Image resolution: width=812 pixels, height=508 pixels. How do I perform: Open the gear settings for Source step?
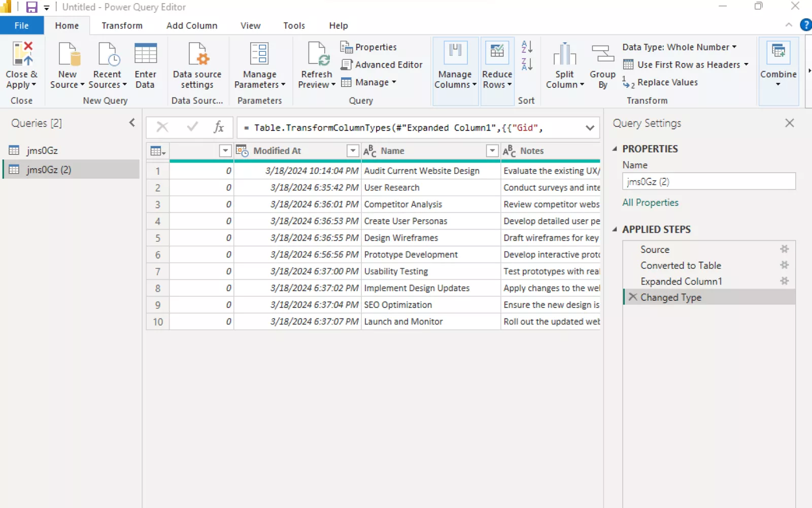tap(784, 249)
